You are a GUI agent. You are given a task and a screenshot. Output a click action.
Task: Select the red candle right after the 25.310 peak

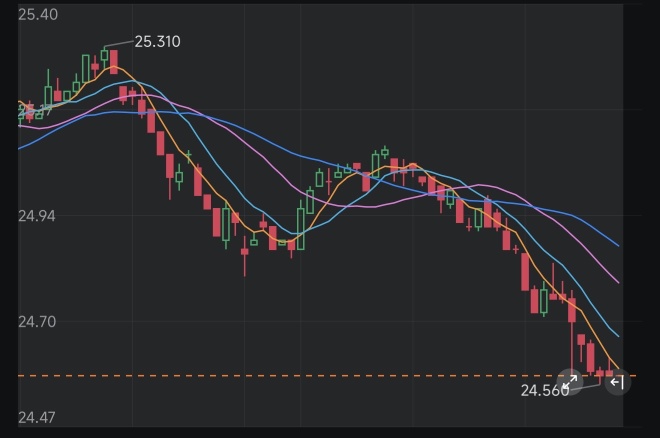click(x=114, y=62)
